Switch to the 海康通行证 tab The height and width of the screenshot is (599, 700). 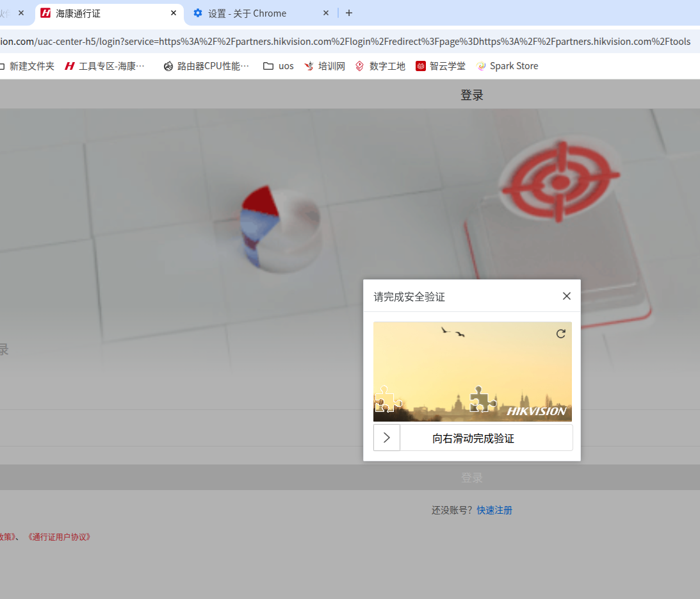click(109, 13)
